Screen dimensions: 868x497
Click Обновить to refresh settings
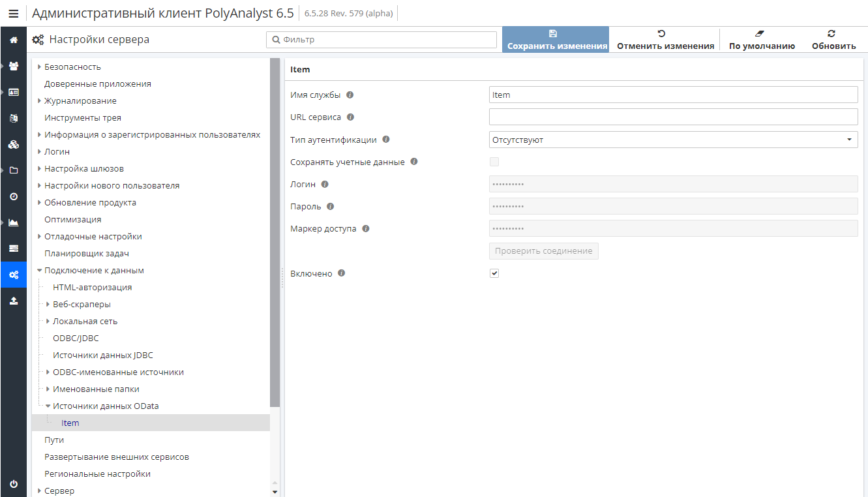[x=833, y=39]
